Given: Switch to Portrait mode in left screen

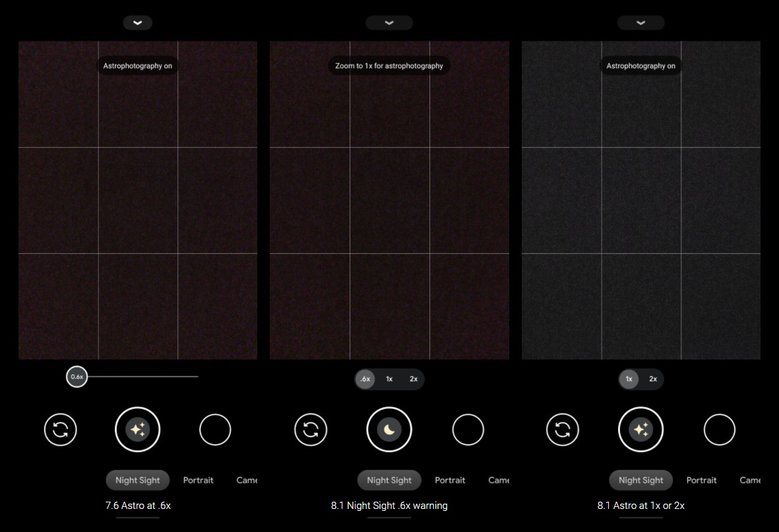Looking at the screenshot, I should coord(198,480).
